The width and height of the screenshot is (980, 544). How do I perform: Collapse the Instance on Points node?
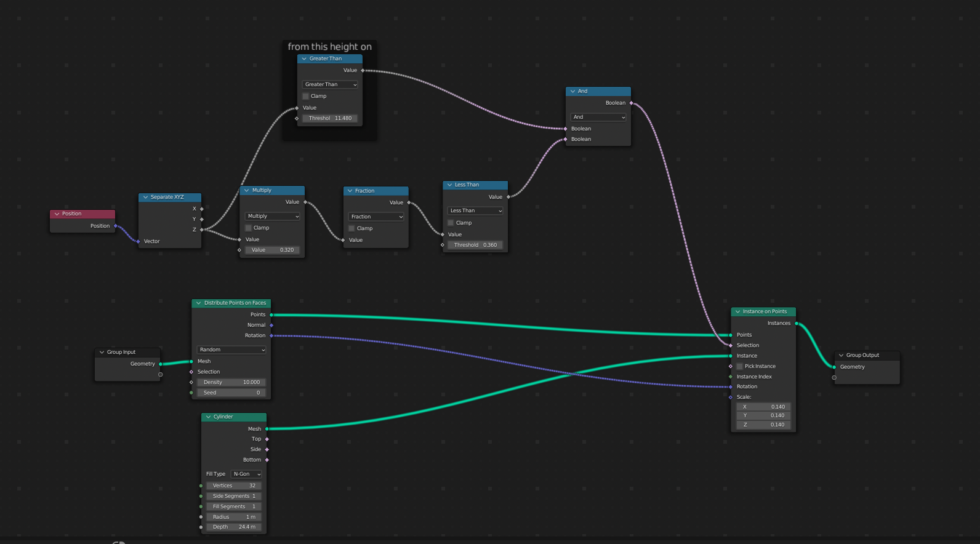(x=737, y=312)
